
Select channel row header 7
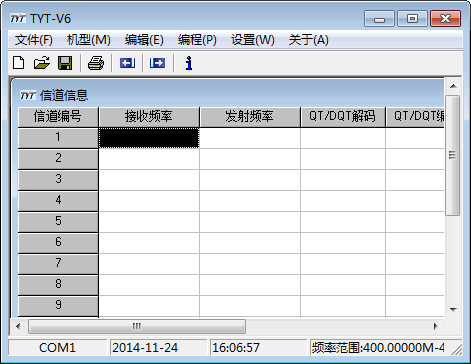click(x=58, y=264)
